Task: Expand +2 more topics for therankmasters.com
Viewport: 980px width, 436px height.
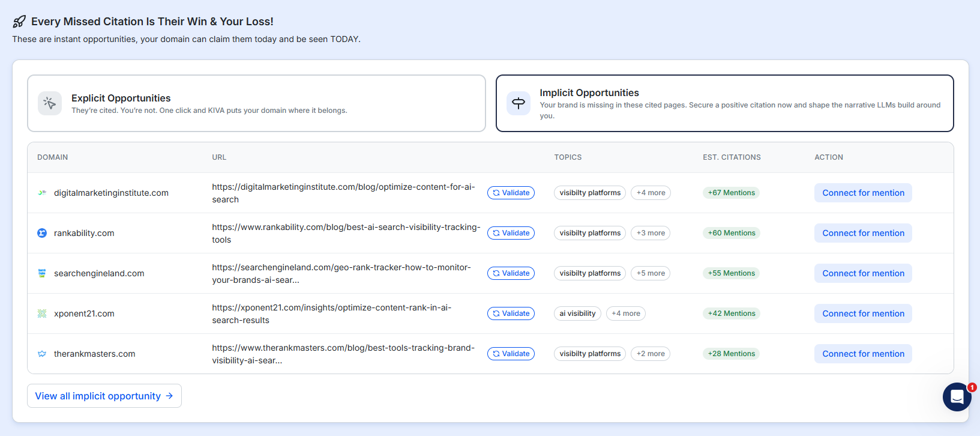Action: (x=651, y=354)
